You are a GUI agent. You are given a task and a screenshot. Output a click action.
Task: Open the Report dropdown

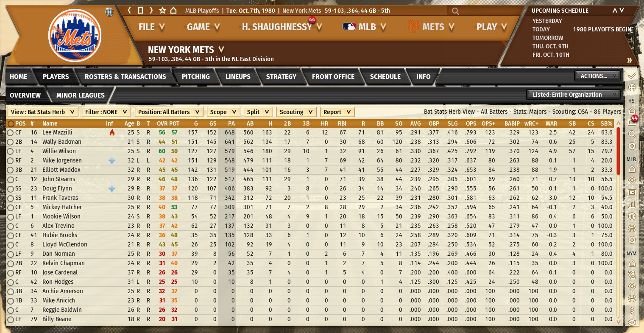click(337, 112)
